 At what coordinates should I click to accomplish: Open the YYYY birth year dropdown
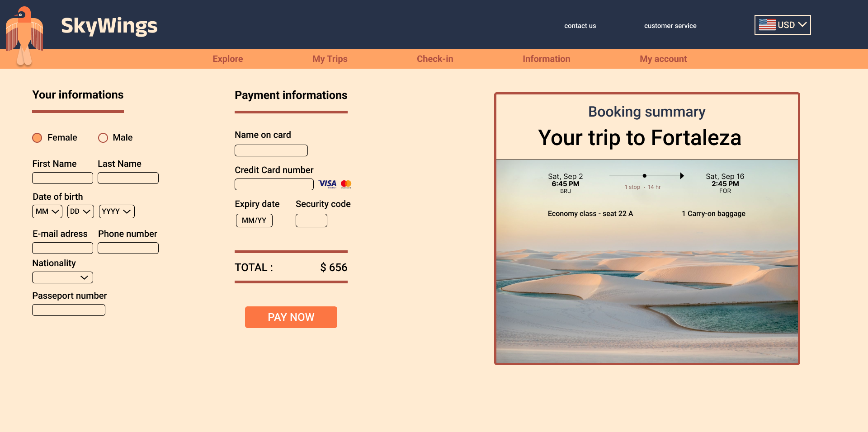pos(117,211)
